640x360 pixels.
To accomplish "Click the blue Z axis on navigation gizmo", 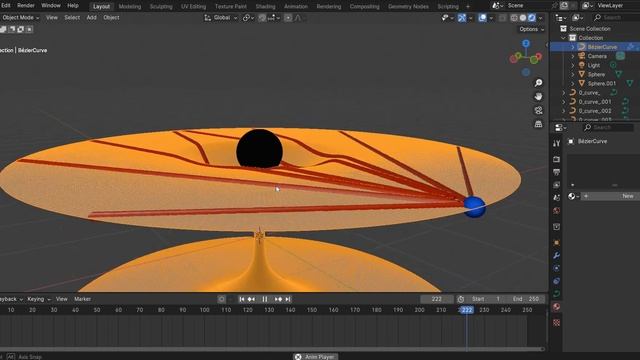I will coord(526,43).
